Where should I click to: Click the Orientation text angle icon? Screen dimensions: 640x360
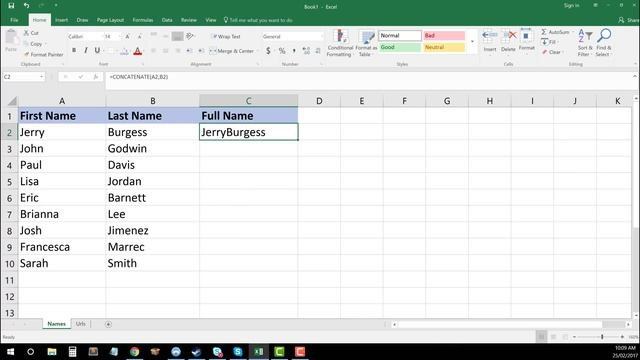click(x=190, y=36)
